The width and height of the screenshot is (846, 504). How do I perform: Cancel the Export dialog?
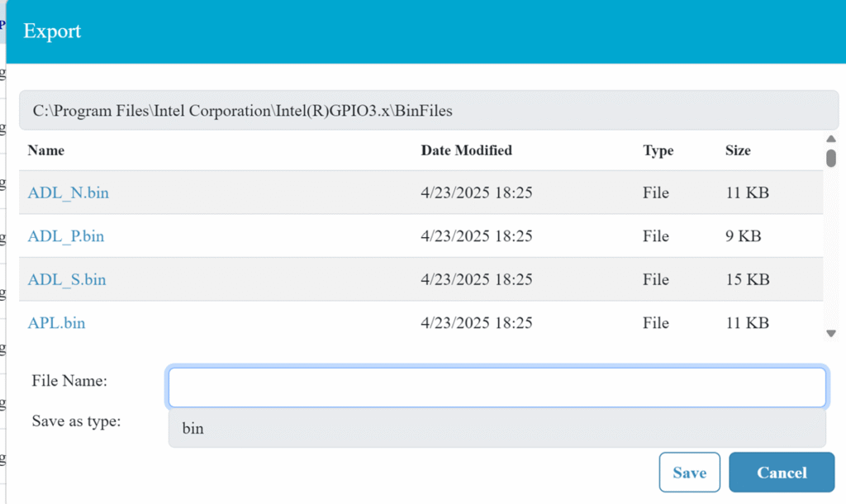point(782,472)
